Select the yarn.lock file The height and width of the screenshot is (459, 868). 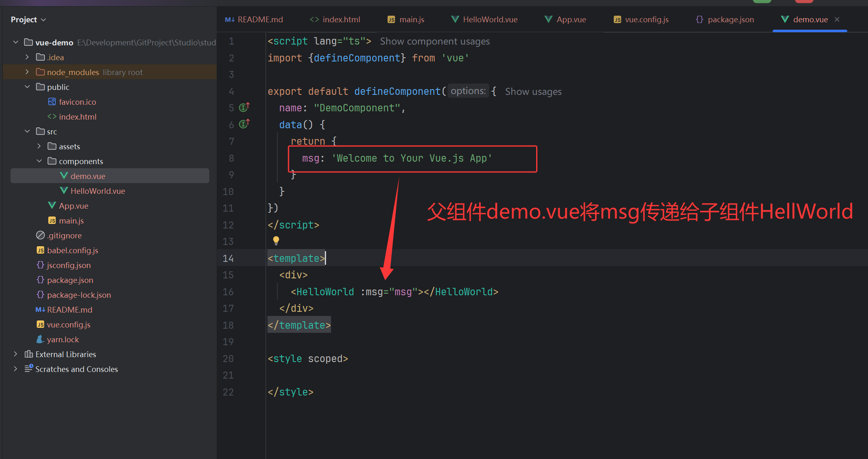coord(63,339)
